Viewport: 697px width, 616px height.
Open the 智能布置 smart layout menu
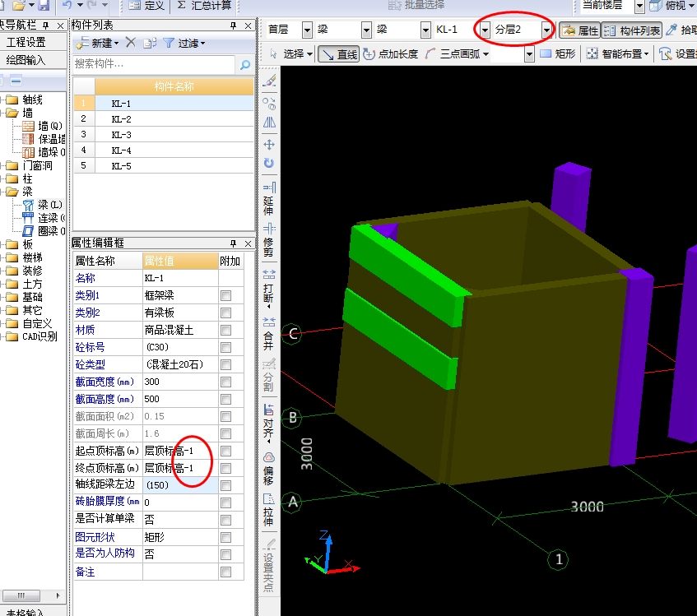point(617,54)
